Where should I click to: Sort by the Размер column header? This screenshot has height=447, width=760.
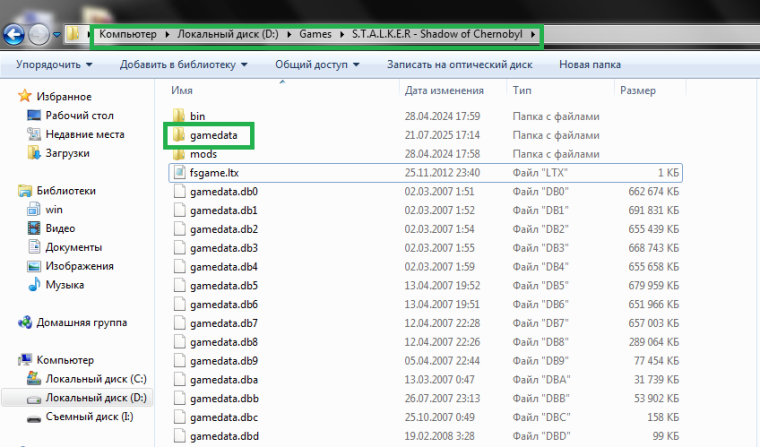(638, 91)
